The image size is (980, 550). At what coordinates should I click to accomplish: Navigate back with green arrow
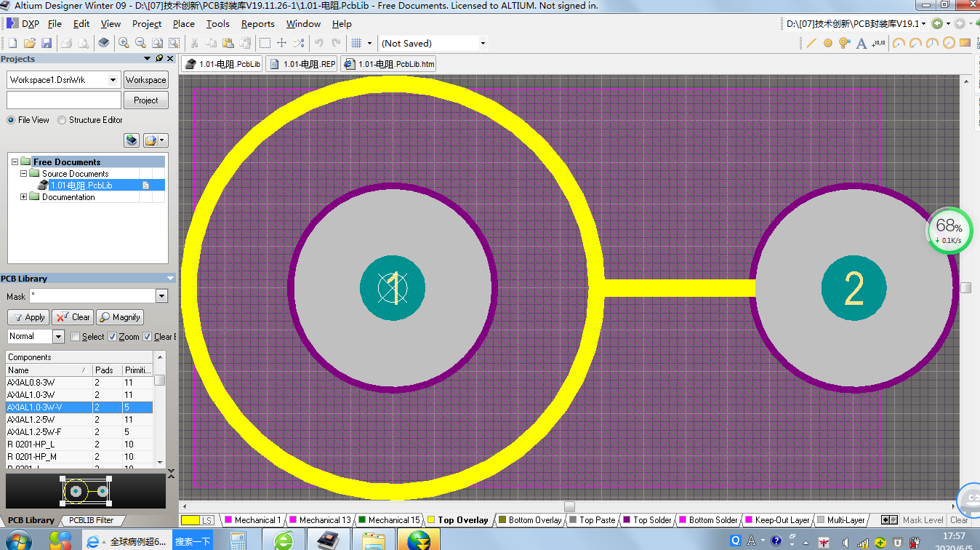point(937,24)
